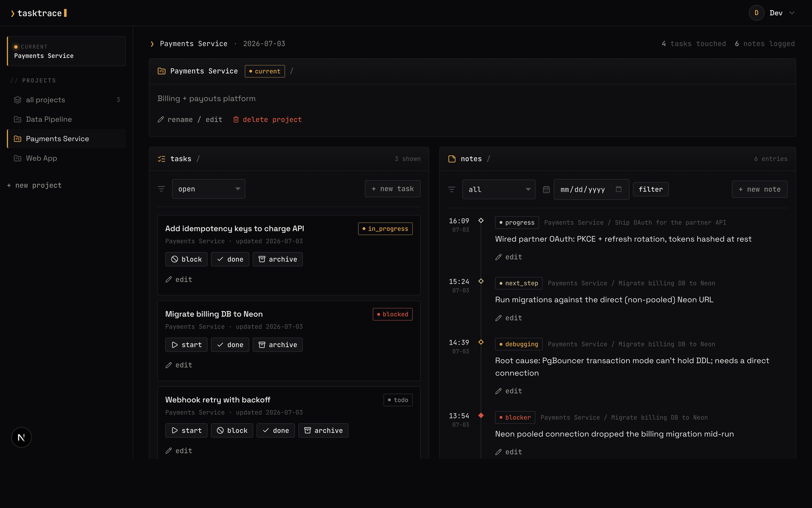Edit the Root cause PgBouncer note
This screenshot has height=508, width=812.
tap(509, 391)
